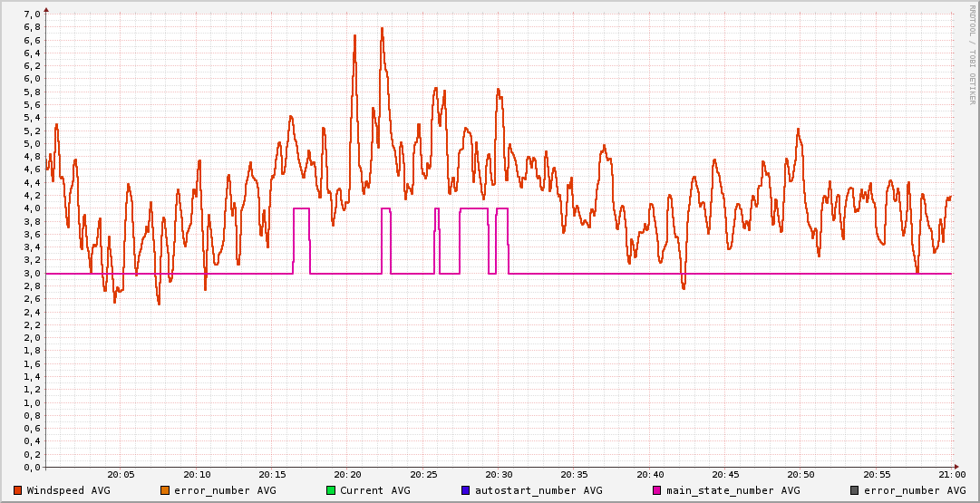Click the orange error_number legend swatch

tap(164, 490)
